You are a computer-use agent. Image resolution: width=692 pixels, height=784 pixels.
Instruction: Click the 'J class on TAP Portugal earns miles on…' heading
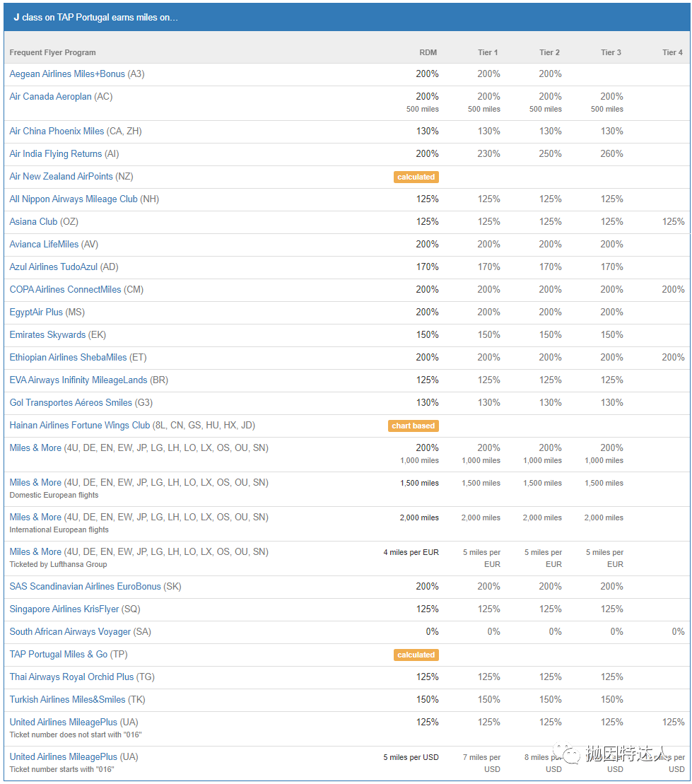pyautogui.click(x=96, y=18)
